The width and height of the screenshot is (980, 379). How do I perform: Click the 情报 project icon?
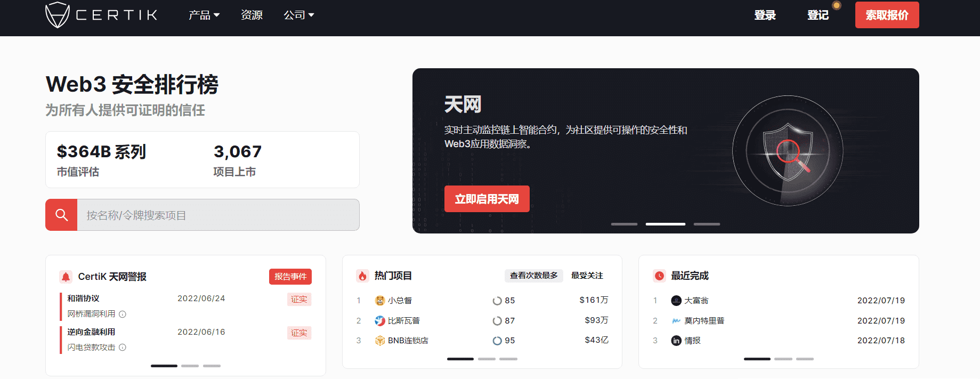coord(676,341)
